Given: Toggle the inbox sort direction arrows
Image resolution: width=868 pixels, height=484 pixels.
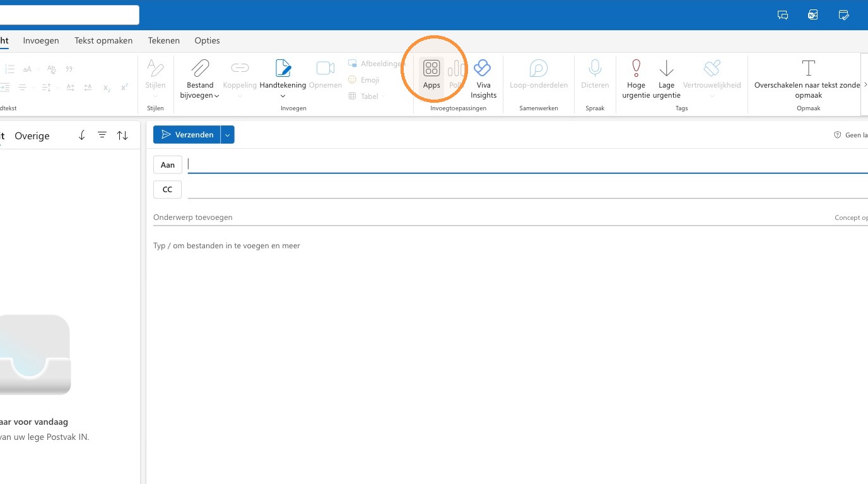Looking at the screenshot, I should coord(122,135).
